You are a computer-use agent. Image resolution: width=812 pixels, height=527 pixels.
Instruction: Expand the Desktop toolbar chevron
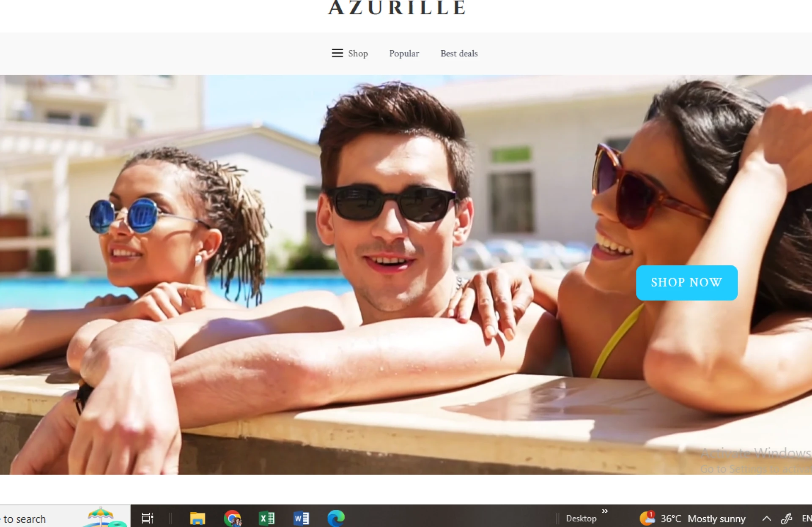pos(605,511)
